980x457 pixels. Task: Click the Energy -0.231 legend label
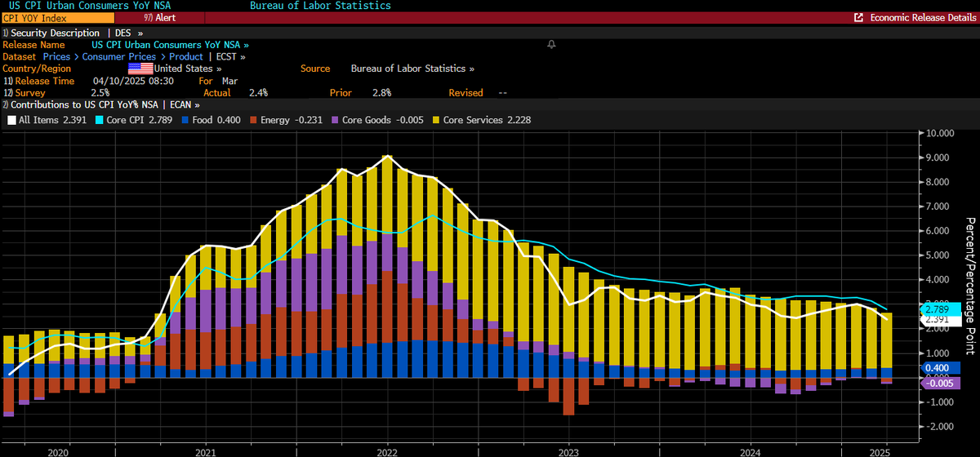292,119
